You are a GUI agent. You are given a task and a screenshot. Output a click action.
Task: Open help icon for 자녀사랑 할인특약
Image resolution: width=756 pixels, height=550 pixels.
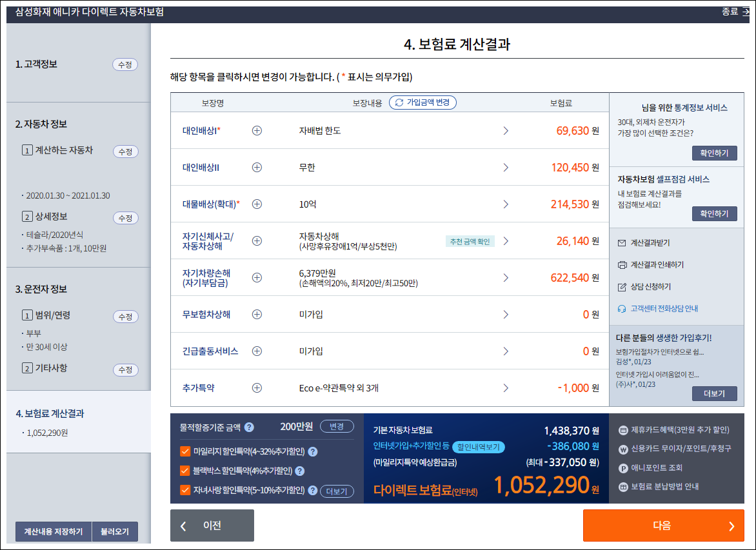[312, 490]
